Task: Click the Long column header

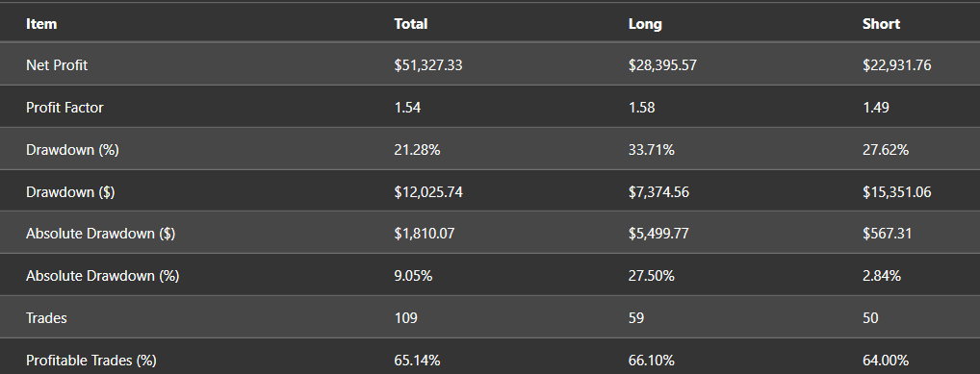Action: (x=645, y=24)
